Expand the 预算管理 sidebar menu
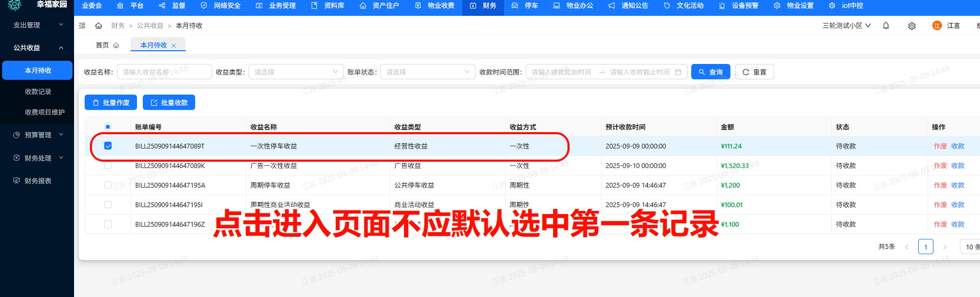Image resolution: width=980 pixels, height=297 pixels. tap(37, 135)
